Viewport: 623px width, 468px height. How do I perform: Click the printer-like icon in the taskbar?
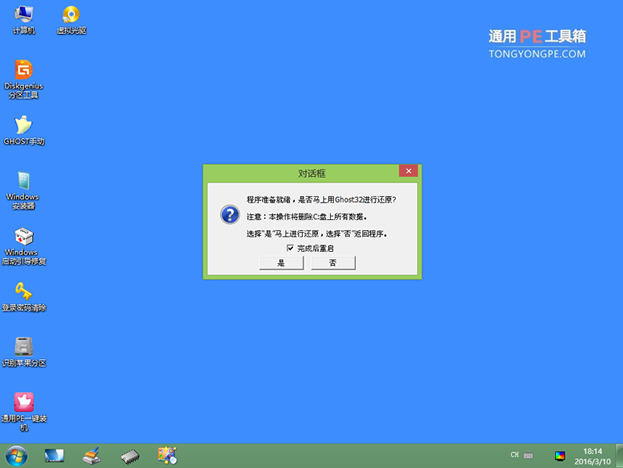pos(91,456)
